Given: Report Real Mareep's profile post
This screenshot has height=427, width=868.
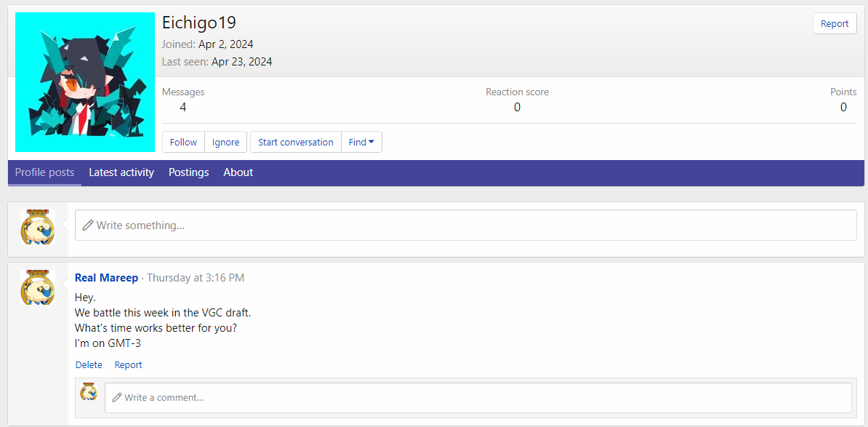Looking at the screenshot, I should [128, 365].
